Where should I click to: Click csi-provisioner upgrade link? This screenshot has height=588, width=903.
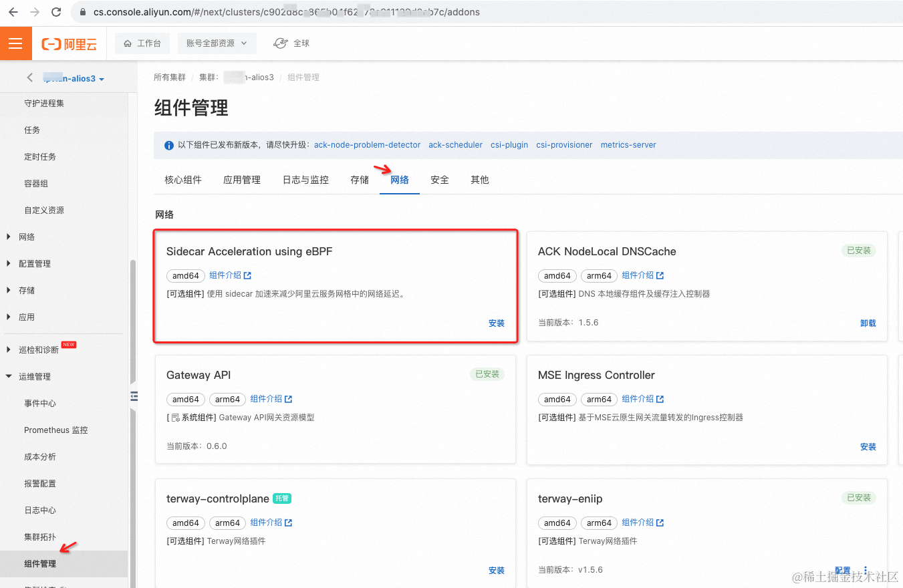point(564,145)
